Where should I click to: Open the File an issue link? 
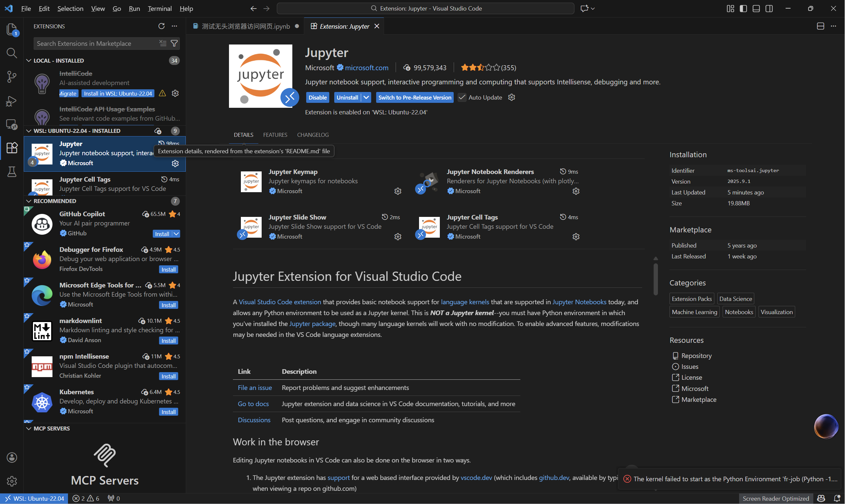coord(255,388)
